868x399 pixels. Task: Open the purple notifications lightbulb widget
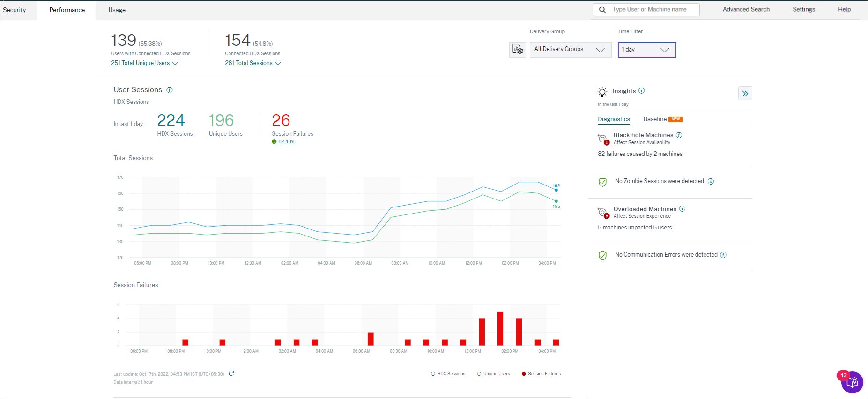[x=852, y=382]
